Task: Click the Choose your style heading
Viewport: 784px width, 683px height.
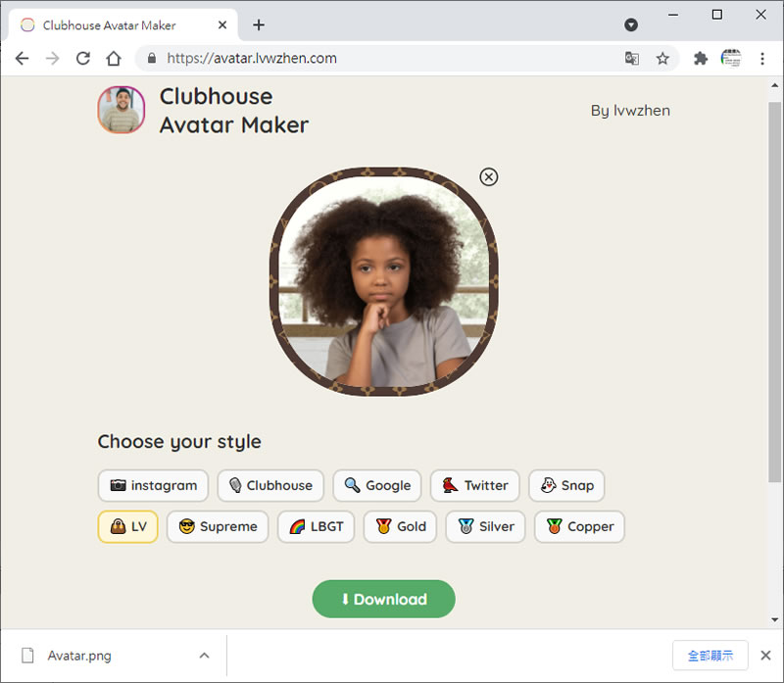Action: pyautogui.click(x=179, y=442)
